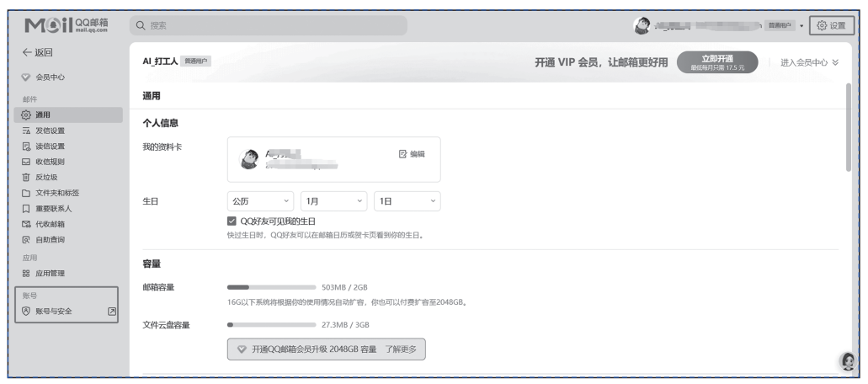This screenshot has width=868, height=384.
Task: Open the customer service assistant avatar
Action: (x=848, y=360)
